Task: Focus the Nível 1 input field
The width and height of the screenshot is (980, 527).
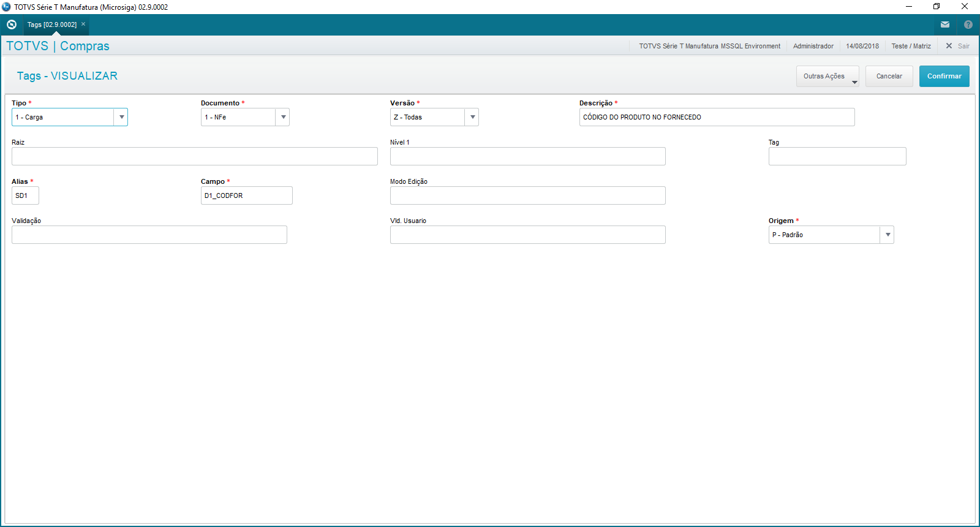Action: coord(527,156)
